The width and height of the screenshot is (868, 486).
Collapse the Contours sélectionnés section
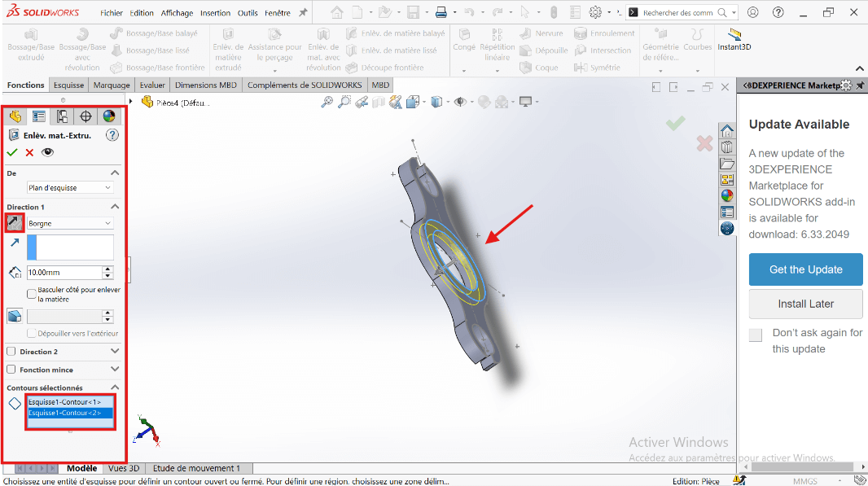click(115, 387)
